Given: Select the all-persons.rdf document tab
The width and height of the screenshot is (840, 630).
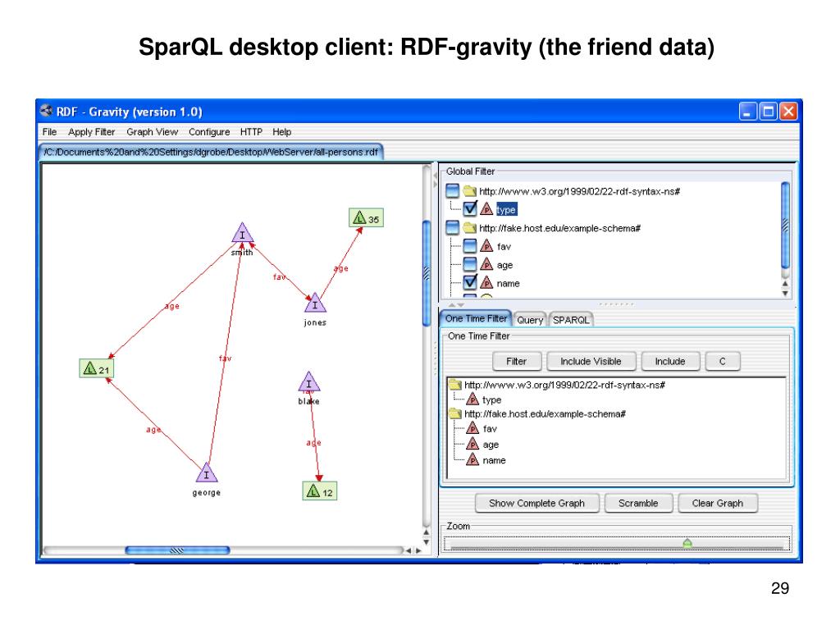Looking at the screenshot, I should click(x=211, y=152).
